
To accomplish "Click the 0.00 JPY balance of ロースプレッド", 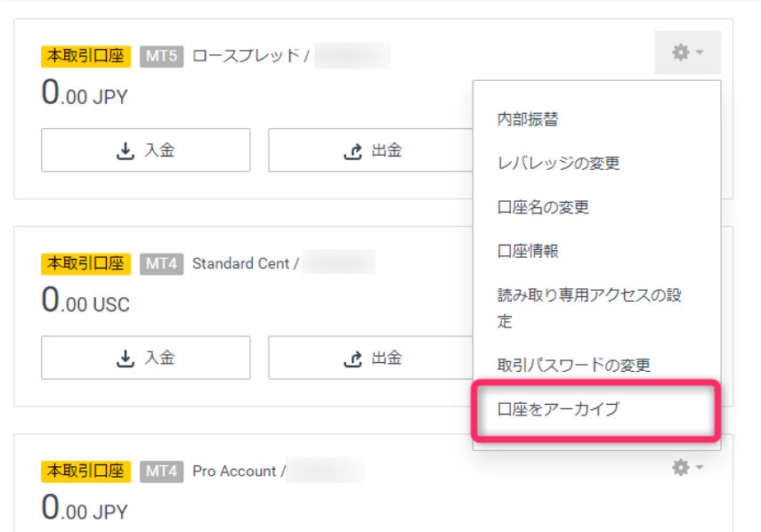I will [x=85, y=93].
